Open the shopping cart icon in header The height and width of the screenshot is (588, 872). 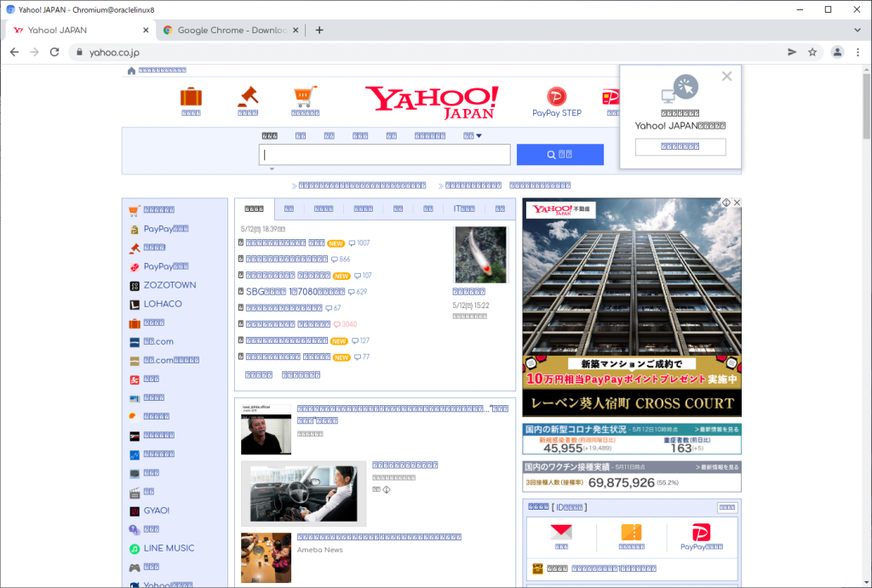click(305, 96)
